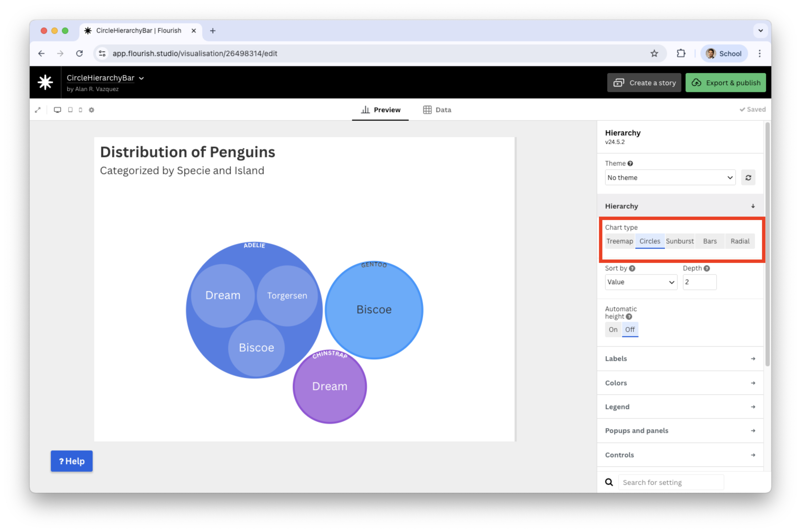Turn Automatic height On

(x=613, y=330)
